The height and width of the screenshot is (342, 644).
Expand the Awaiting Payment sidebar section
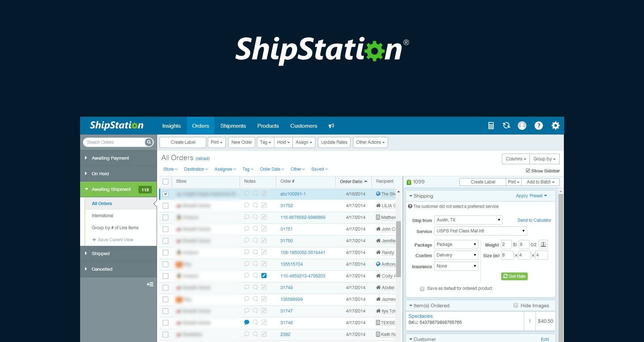[x=110, y=158]
